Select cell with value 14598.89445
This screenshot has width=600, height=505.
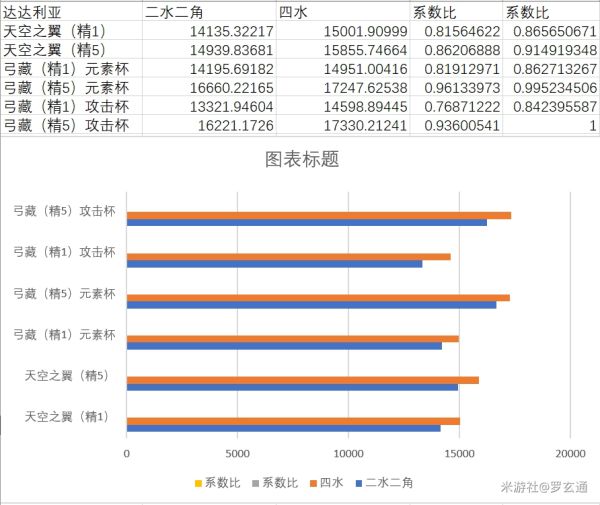click(342, 106)
